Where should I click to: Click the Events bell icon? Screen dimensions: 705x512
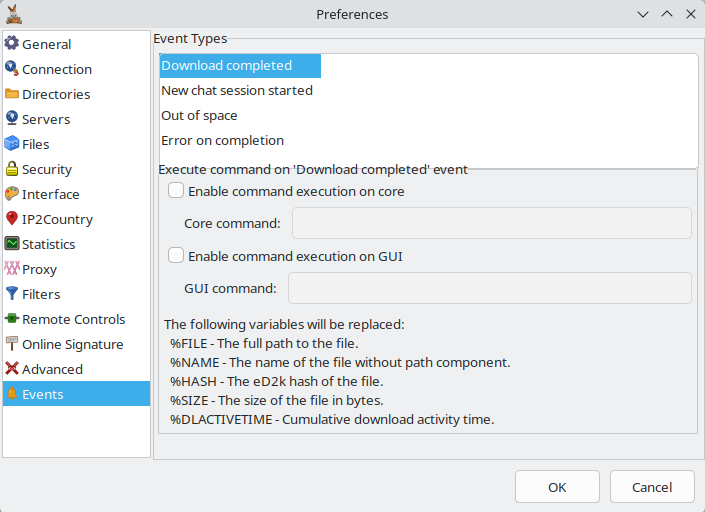coord(12,394)
